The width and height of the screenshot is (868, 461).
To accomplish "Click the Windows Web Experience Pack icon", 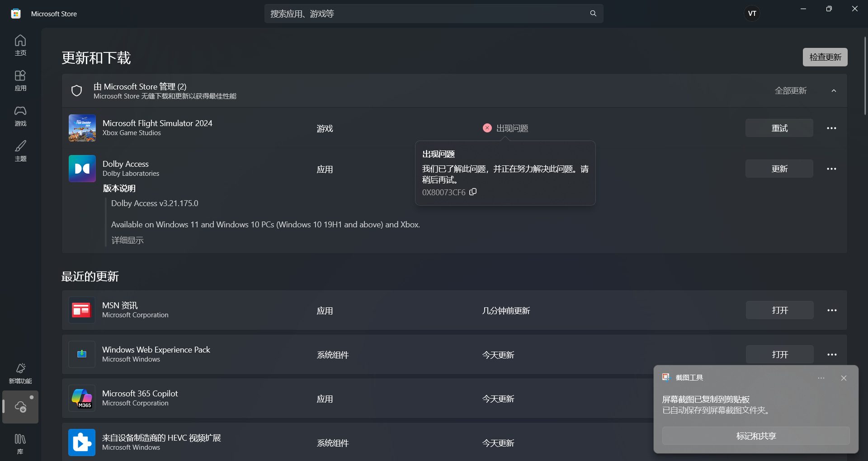I will pos(82,354).
